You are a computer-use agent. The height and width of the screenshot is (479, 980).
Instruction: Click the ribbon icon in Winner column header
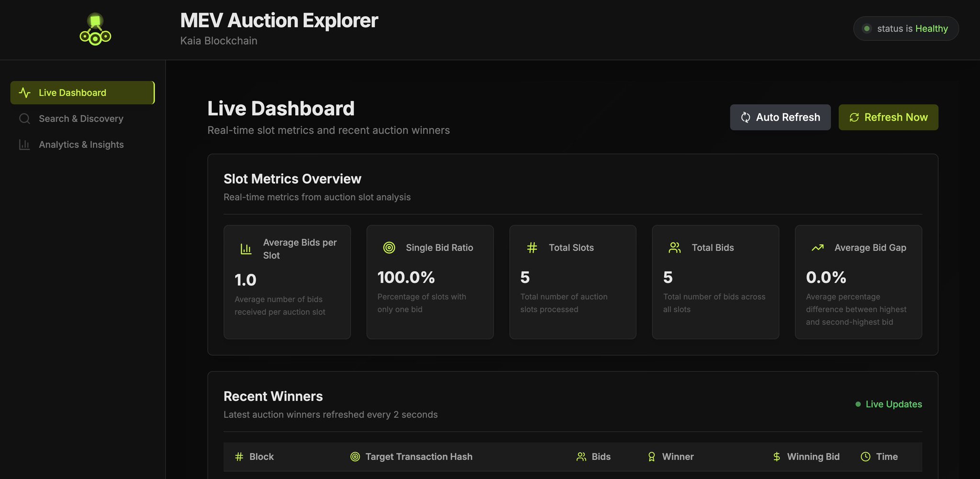651,457
